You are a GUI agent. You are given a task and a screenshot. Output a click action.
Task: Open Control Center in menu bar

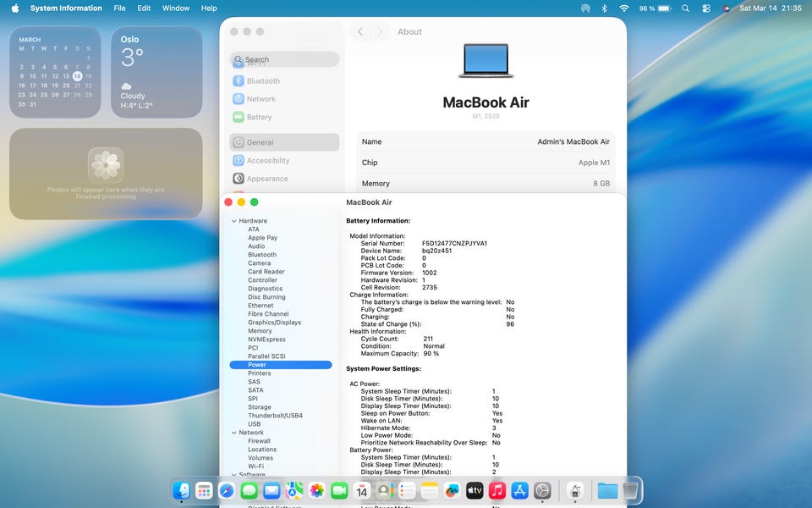tap(705, 8)
